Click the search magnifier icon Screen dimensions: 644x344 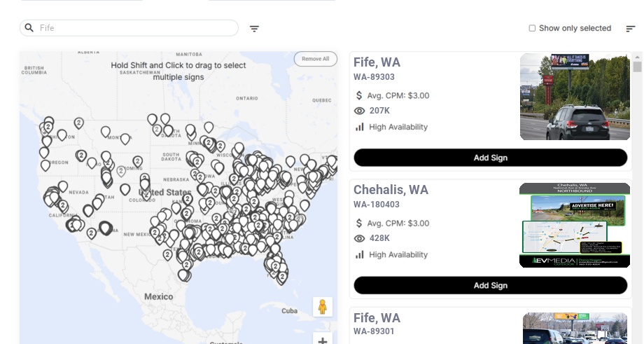[x=29, y=28]
